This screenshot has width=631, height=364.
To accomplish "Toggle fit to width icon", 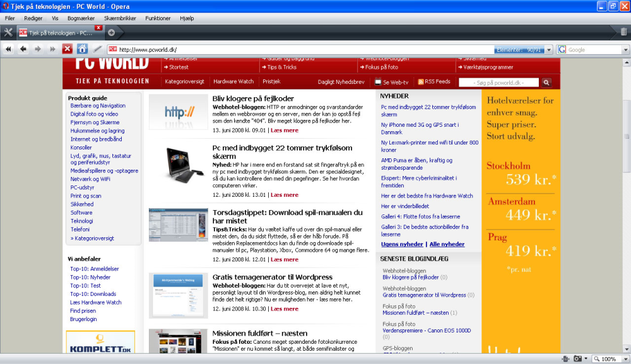I will pos(566,359).
